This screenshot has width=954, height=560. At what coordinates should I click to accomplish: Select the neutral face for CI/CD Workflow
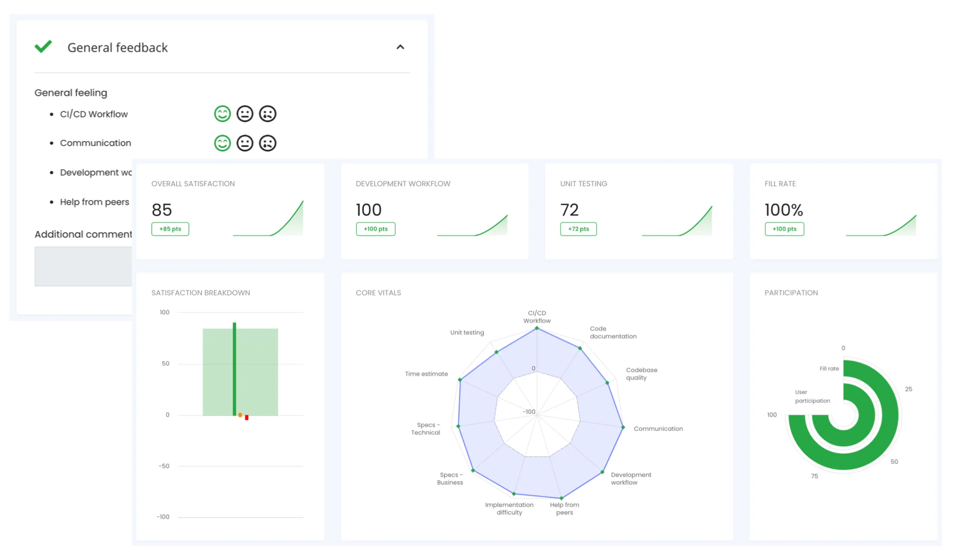pyautogui.click(x=245, y=114)
